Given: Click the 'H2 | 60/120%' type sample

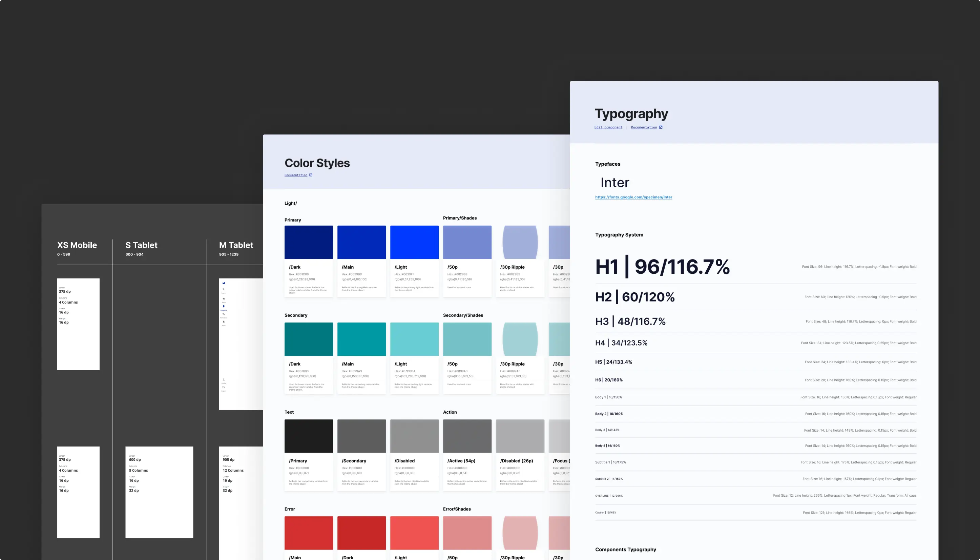Looking at the screenshot, I should tap(635, 297).
